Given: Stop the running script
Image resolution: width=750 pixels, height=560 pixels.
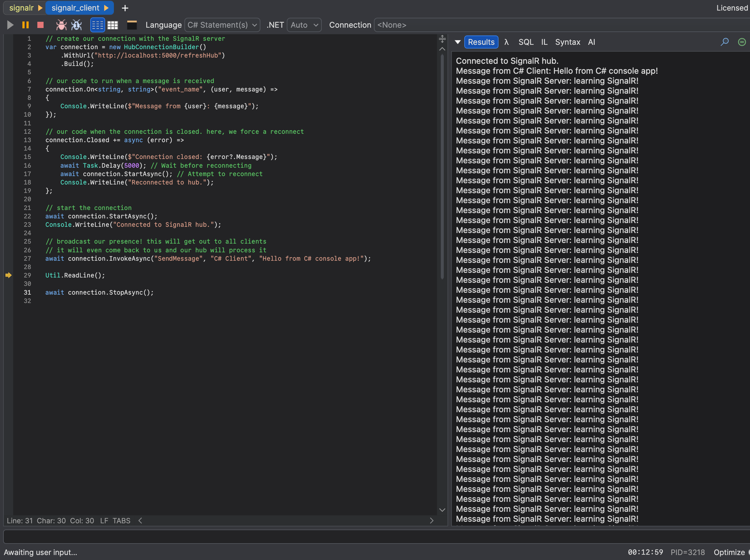Looking at the screenshot, I should pyautogui.click(x=40, y=25).
